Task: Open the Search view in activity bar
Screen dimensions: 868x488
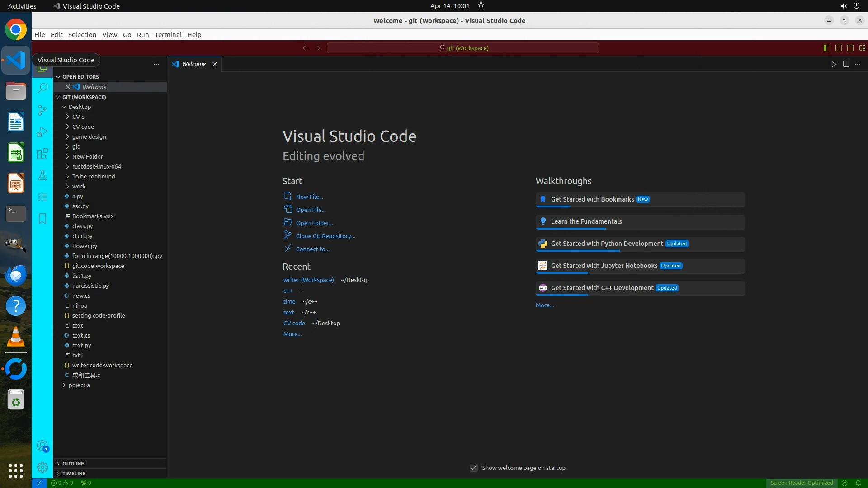Action: point(42,88)
